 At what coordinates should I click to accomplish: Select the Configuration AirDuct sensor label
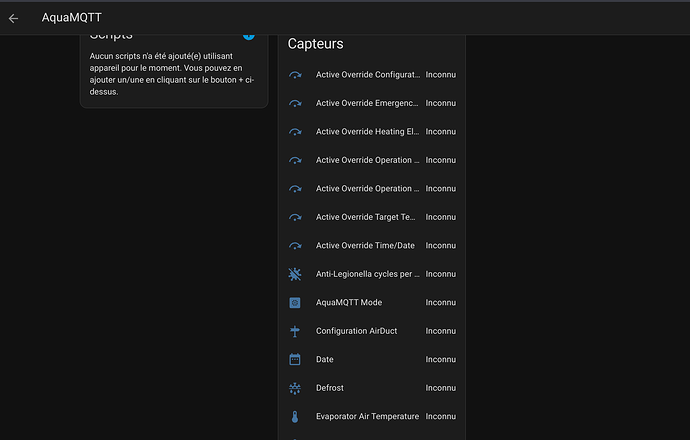tap(356, 331)
